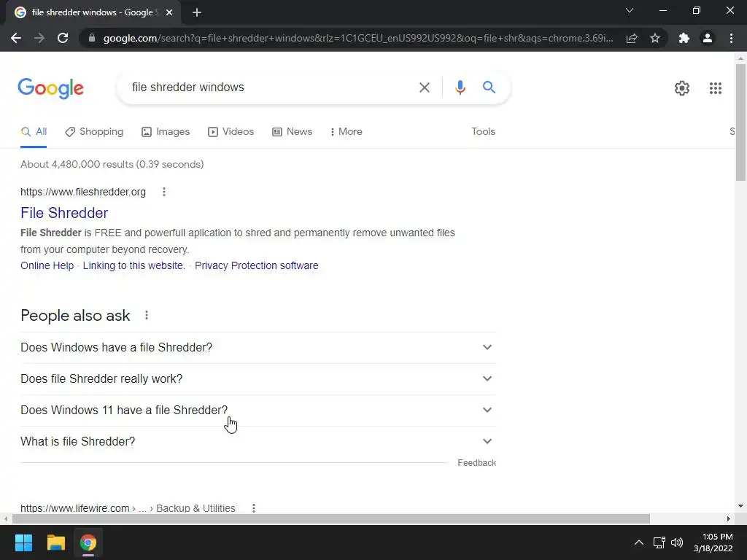Viewport: 747px width, 560px height.
Task: Expand Does Windows have a file Shredder?
Action: [258, 348]
